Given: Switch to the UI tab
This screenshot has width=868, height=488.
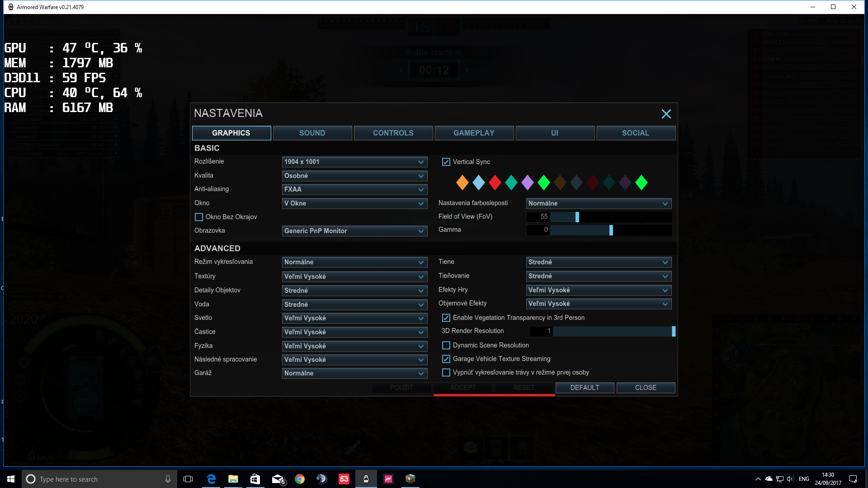Looking at the screenshot, I should (555, 133).
